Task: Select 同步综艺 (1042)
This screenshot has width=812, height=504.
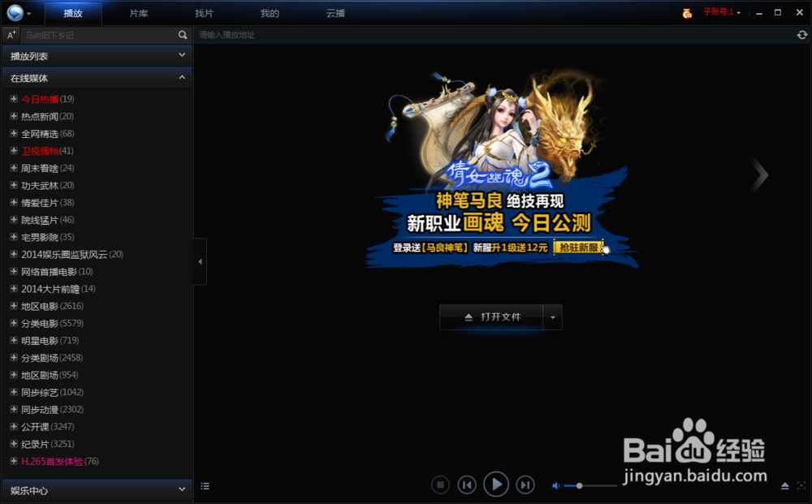Action: pyautogui.click(x=52, y=392)
